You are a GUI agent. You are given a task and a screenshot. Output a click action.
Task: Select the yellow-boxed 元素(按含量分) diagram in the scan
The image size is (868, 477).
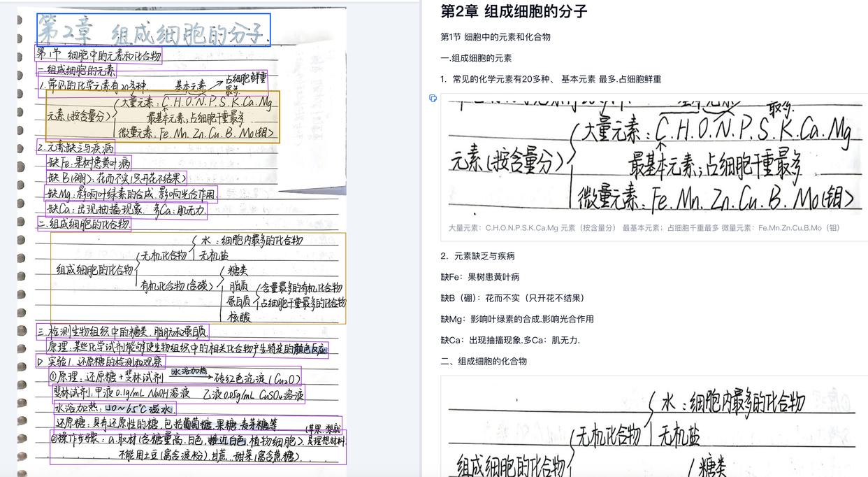pyautogui.click(x=163, y=117)
